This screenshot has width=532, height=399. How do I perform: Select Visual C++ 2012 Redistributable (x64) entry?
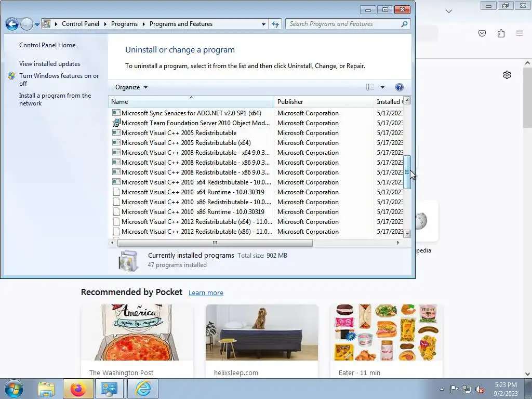[x=257, y=221]
